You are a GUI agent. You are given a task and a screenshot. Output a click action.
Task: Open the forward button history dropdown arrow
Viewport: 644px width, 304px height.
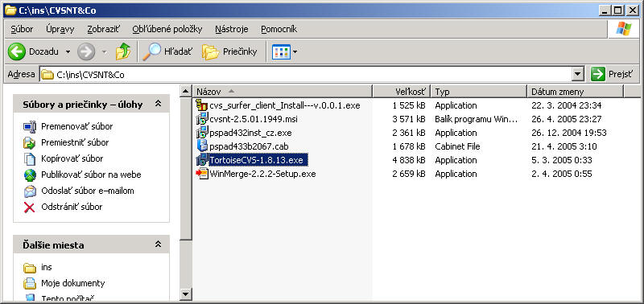pyautogui.click(x=105, y=52)
